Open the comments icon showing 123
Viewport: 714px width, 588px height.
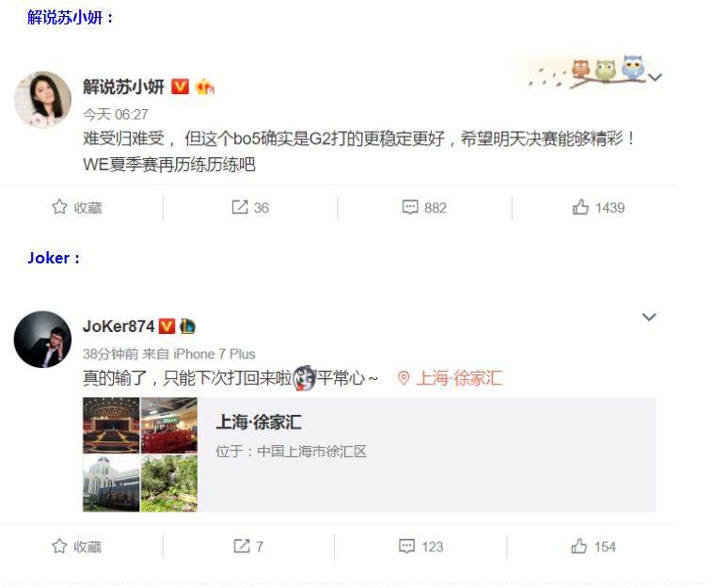tap(406, 546)
